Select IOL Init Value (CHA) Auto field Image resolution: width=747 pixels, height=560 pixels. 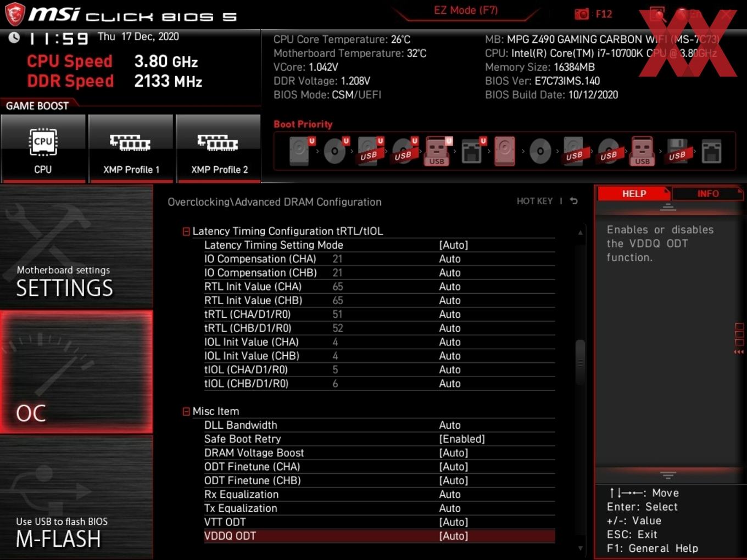449,342
